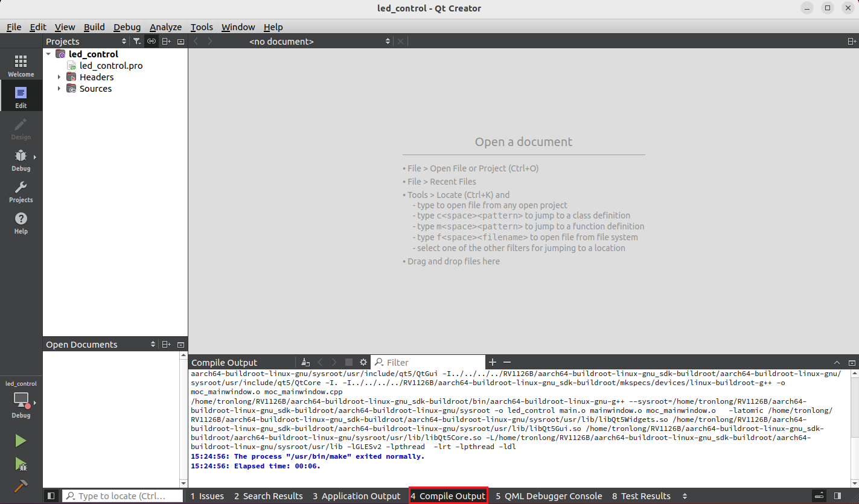Open more output panes selector arrows
The image size is (859, 504).
tap(685, 496)
